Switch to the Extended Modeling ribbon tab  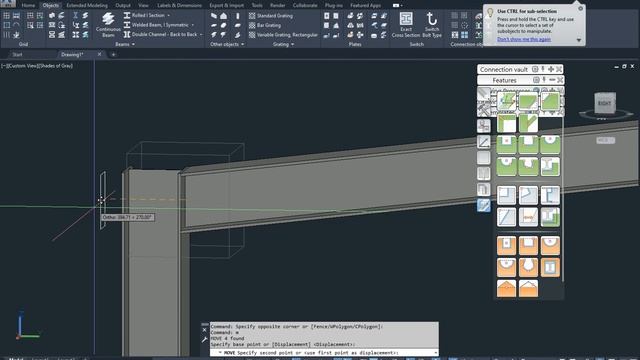[x=87, y=5]
